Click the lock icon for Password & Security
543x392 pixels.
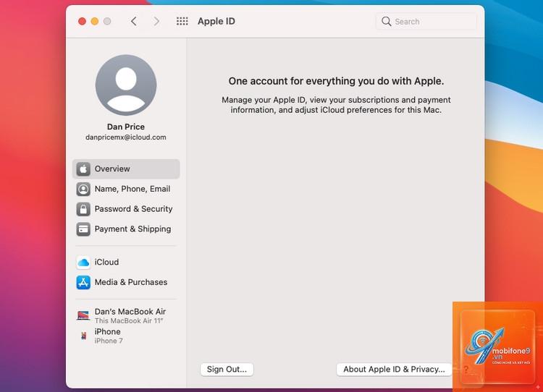[x=83, y=209]
